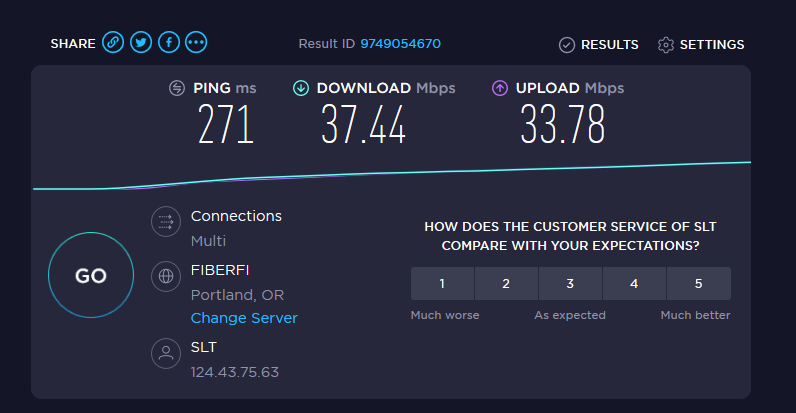
Task: Open the Settings gear icon
Action: click(x=666, y=45)
